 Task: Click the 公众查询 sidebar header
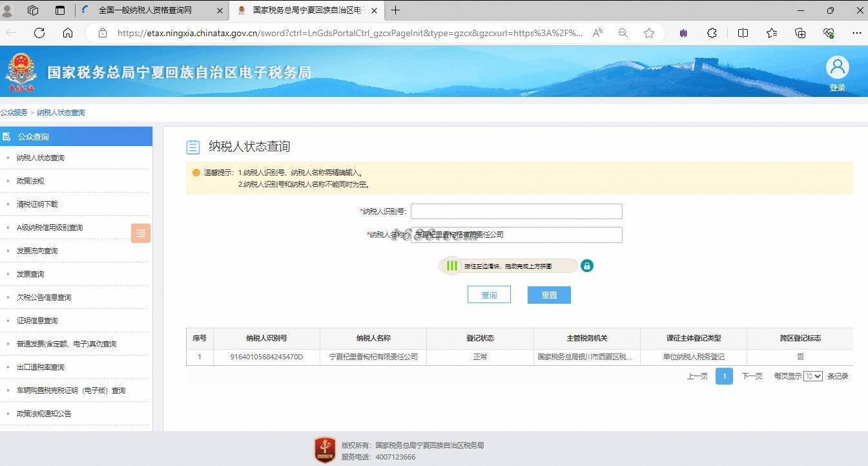76,136
